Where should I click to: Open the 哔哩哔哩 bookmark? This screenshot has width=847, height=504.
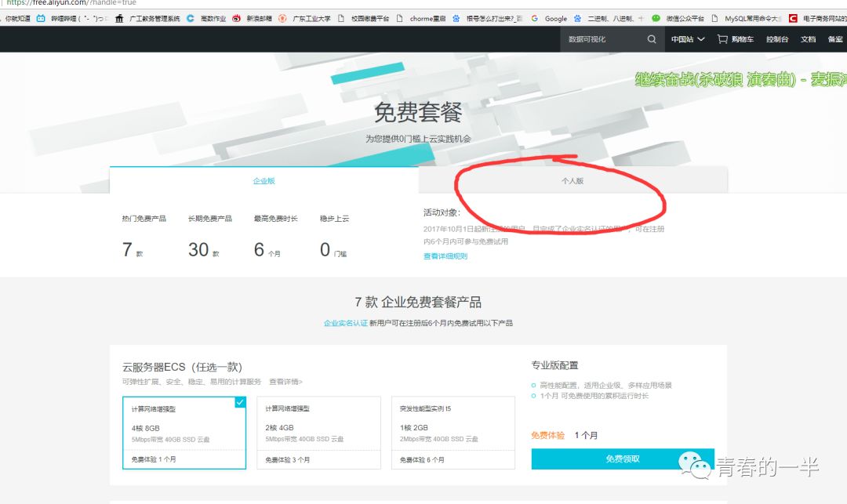[71, 18]
